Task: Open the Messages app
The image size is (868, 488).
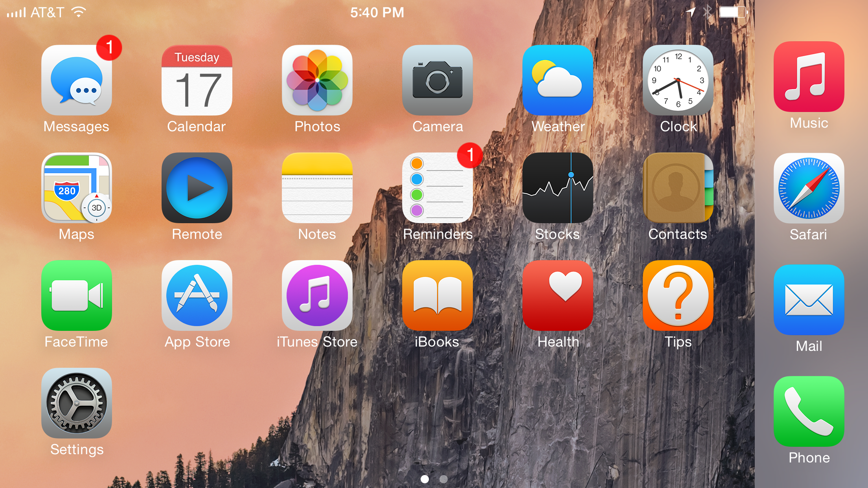Action: pyautogui.click(x=77, y=80)
